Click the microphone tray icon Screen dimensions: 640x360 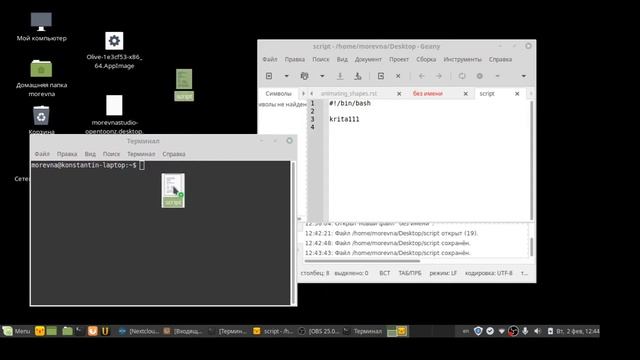525,331
